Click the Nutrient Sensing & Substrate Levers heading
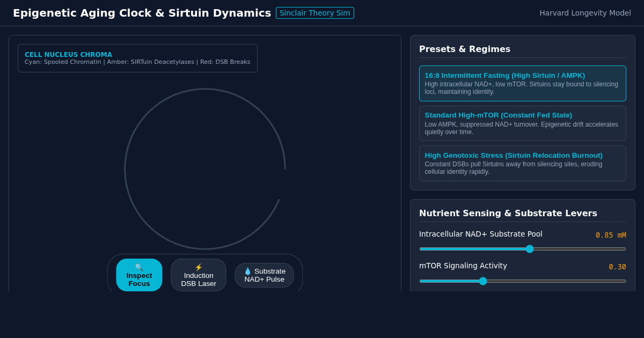Screen dimensions: 644x338 [x=508, y=213]
